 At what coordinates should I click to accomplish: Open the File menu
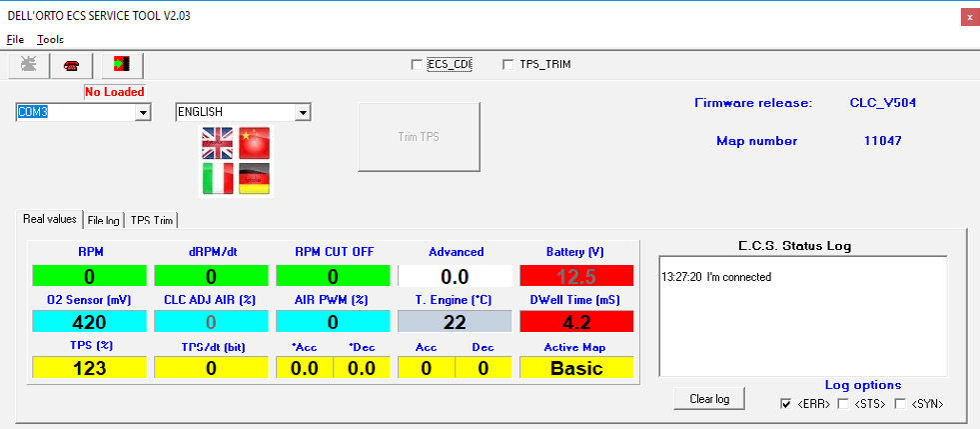[x=16, y=39]
